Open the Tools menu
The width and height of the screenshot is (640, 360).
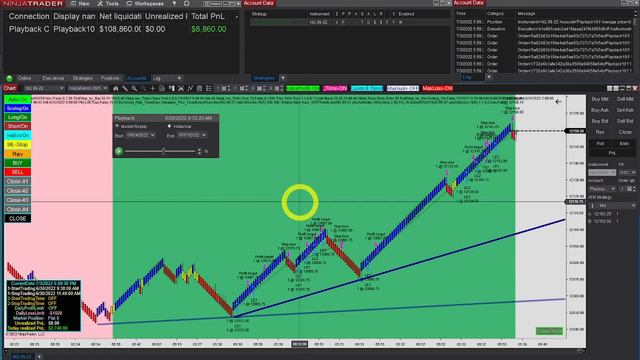coord(108,3)
